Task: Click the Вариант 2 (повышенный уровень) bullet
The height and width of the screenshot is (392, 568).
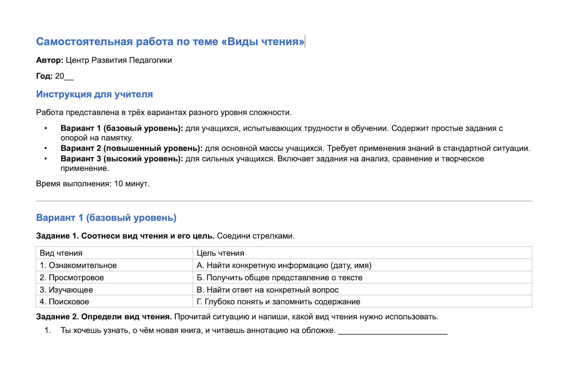Action: [295, 148]
